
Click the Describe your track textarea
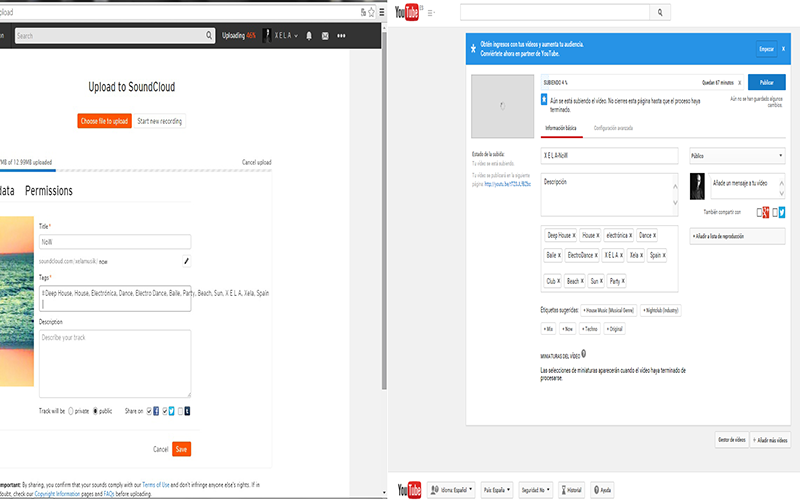tap(115, 363)
